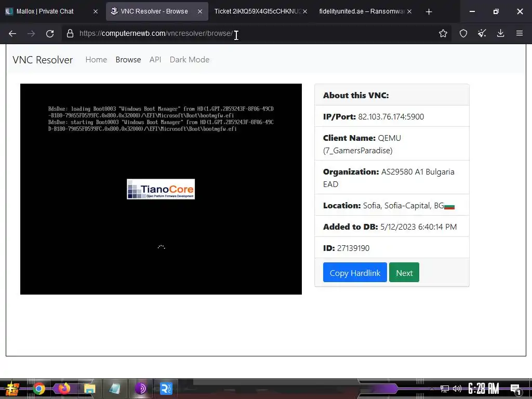532x399 pixels.
Task: Select the VNC Resolver - Browse tab
Action: pyautogui.click(x=157, y=11)
